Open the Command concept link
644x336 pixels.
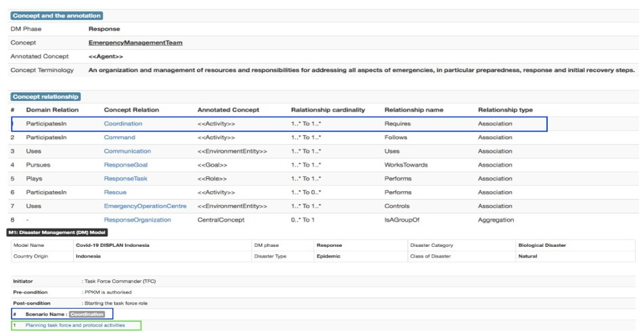click(119, 137)
